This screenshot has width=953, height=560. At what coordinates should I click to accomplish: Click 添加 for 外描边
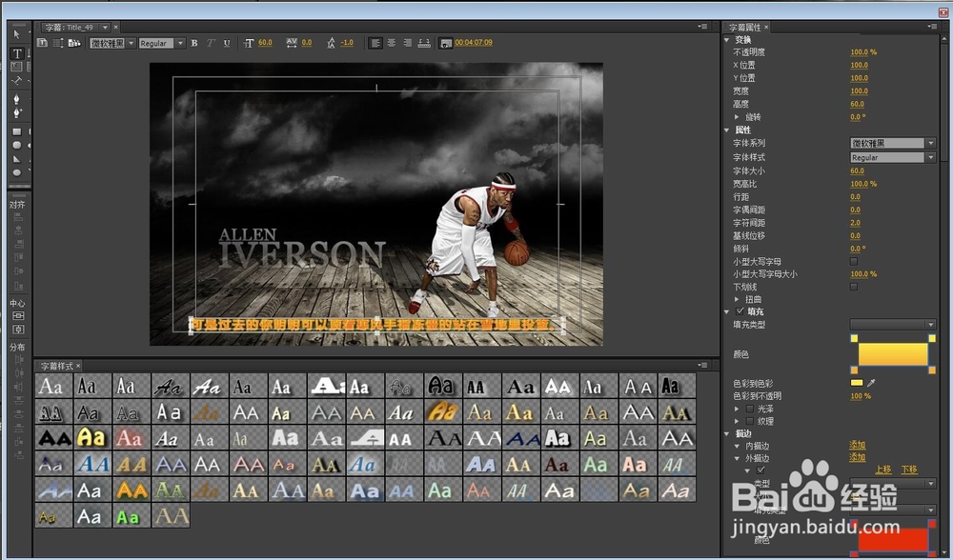857,457
